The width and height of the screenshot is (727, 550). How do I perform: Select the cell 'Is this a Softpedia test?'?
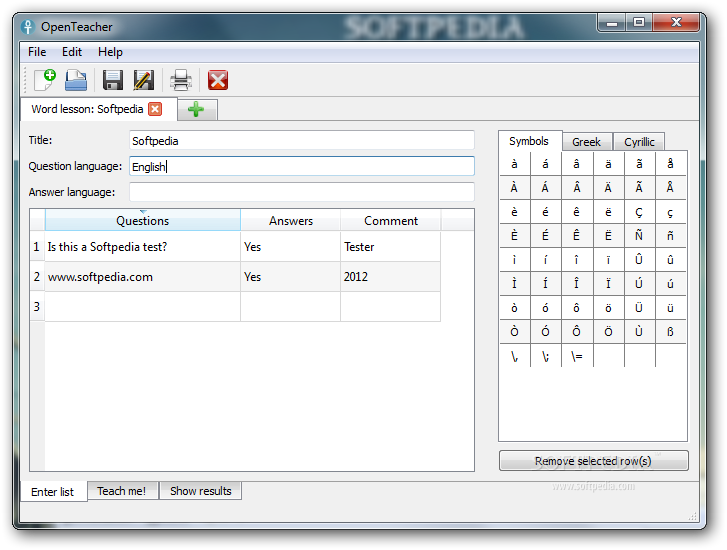(x=142, y=247)
